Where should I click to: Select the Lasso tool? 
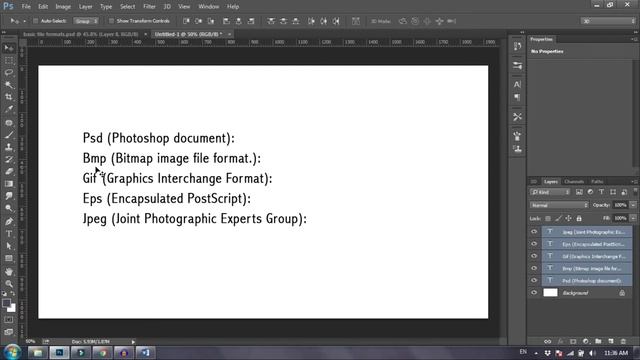click(x=9, y=73)
